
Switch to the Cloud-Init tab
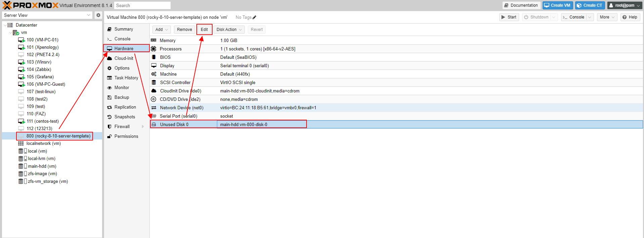point(127,58)
